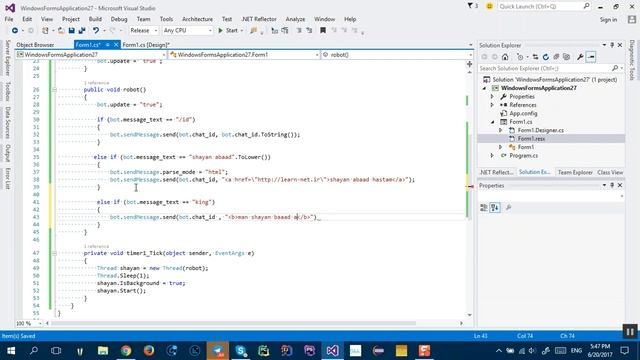Click the notifications flag icon

470,6
